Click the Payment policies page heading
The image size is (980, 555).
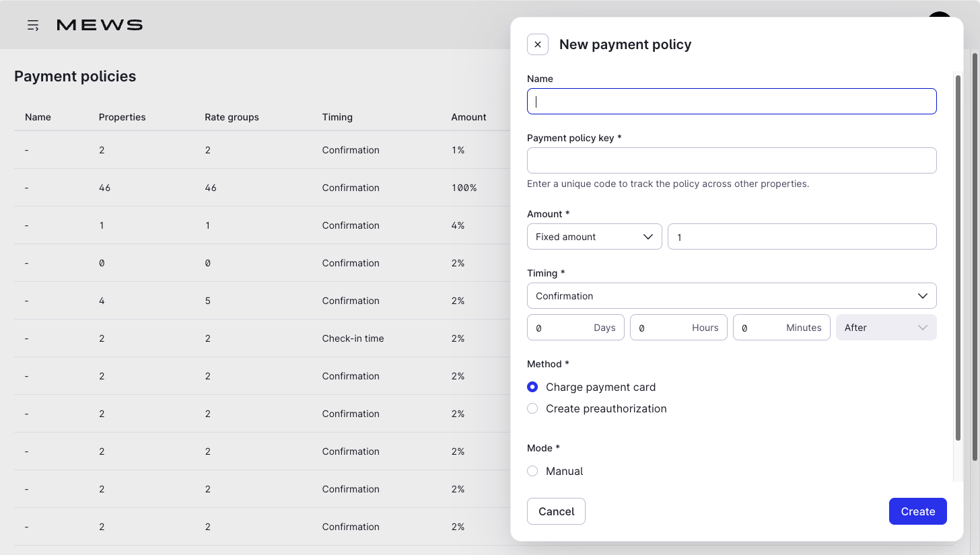coord(75,76)
